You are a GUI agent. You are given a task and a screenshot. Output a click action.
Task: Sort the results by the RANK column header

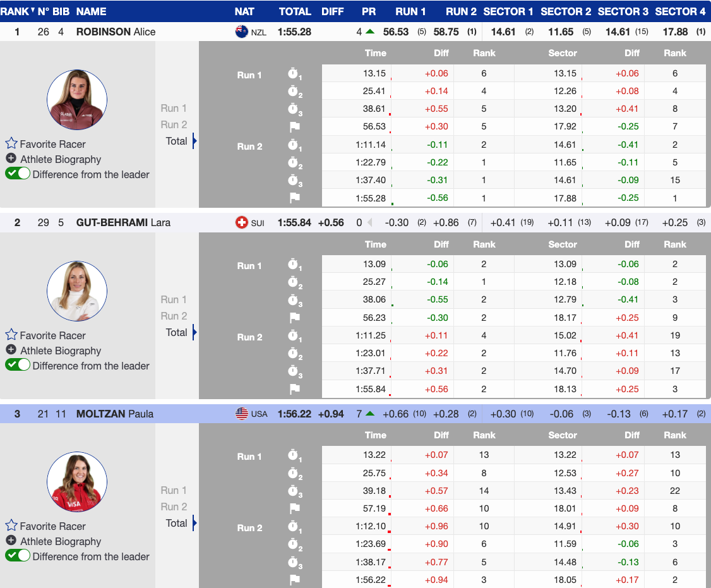(16, 11)
